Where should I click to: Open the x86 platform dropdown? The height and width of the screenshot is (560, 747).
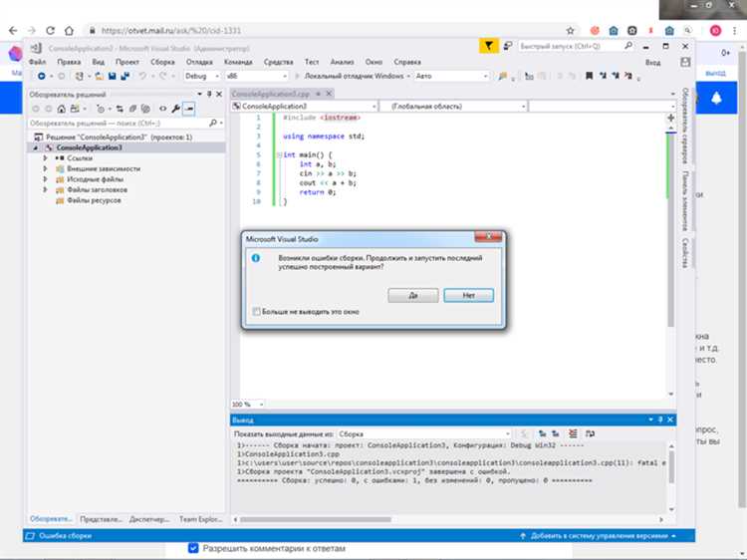257,76
